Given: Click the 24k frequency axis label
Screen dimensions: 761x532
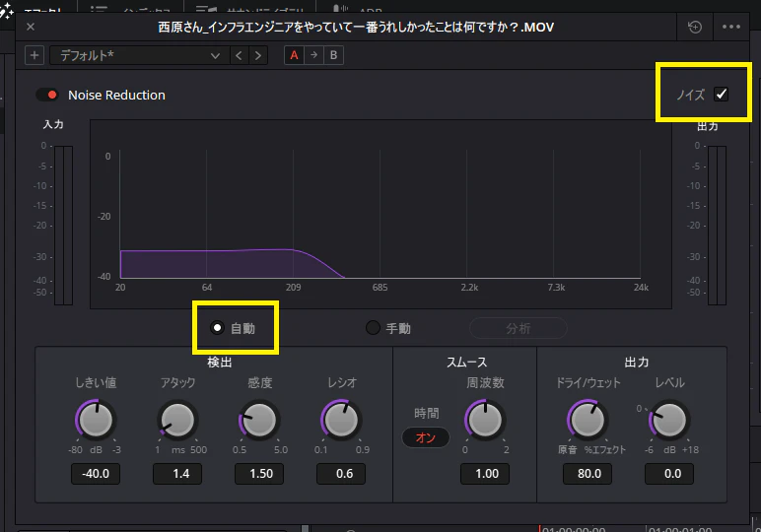Looking at the screenshot, I should tap(641, 288).
